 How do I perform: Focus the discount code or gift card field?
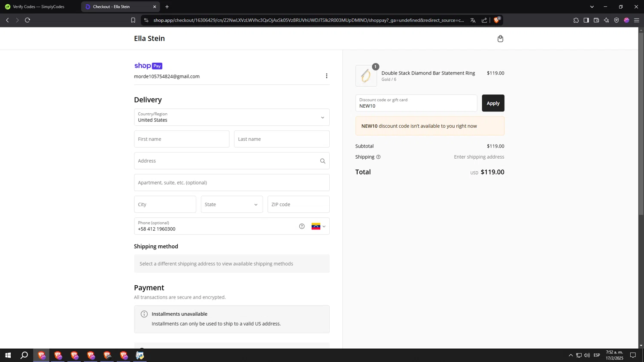(x=416, y=103)
